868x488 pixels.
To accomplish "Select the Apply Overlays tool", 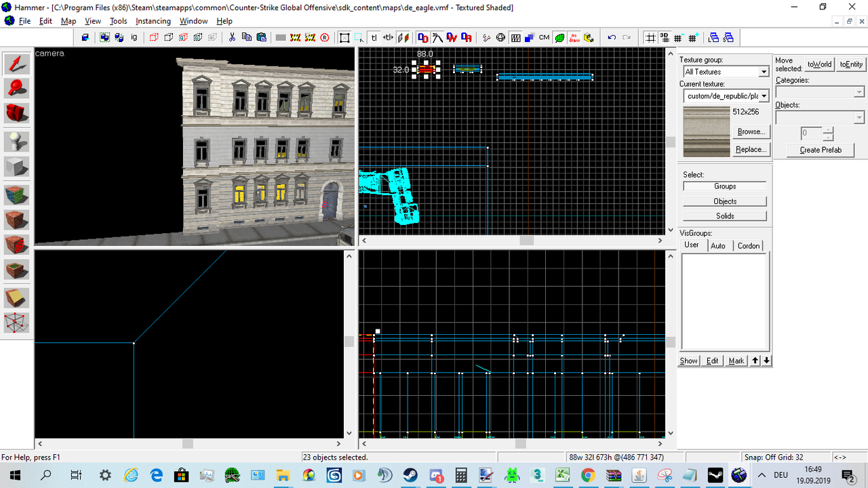I will pyautogui.click(x=18, y=268).
